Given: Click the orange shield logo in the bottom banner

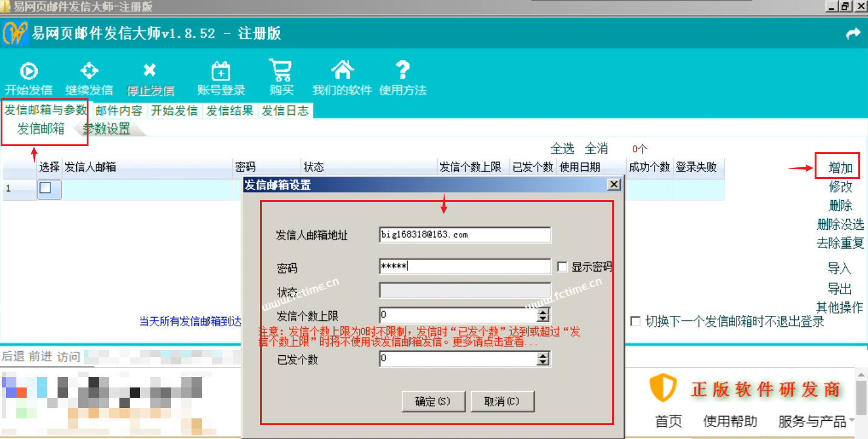Looking at the screenshot, I should 663,388.
